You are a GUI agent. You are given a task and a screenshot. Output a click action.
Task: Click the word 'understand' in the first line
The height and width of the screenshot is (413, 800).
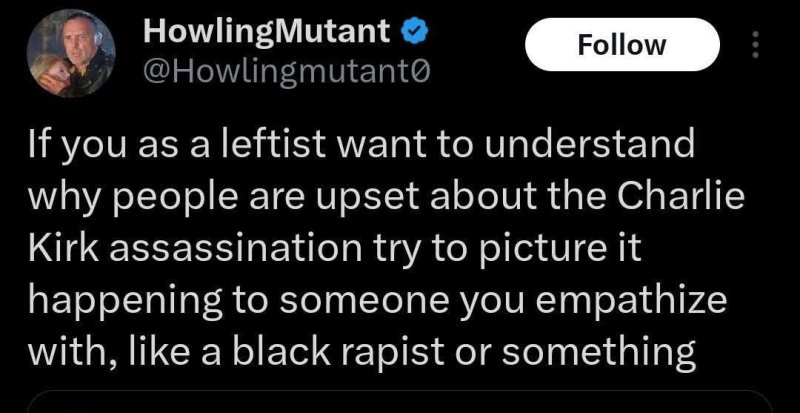coord(589,145)
